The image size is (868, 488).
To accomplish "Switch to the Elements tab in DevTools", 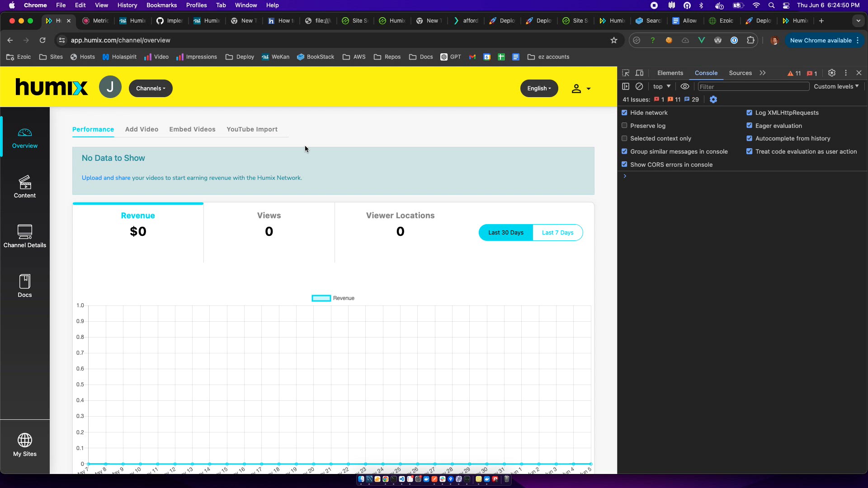I will tap(670, 73).
